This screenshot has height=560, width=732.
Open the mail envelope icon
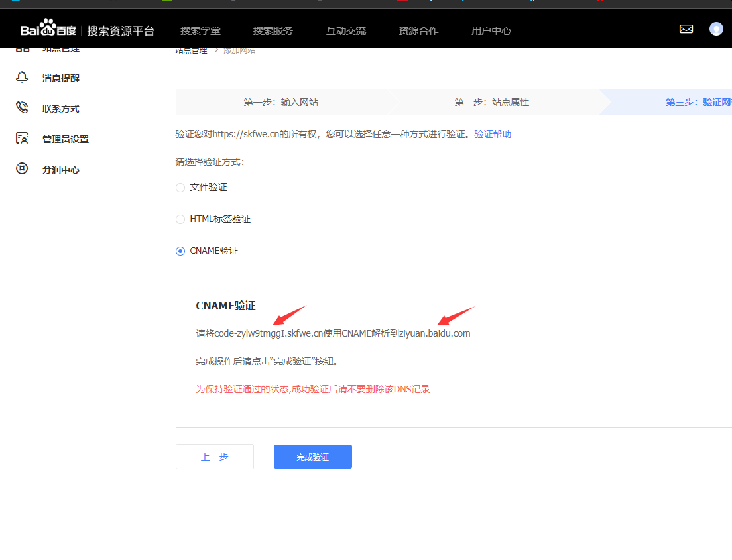pos(686,29)
